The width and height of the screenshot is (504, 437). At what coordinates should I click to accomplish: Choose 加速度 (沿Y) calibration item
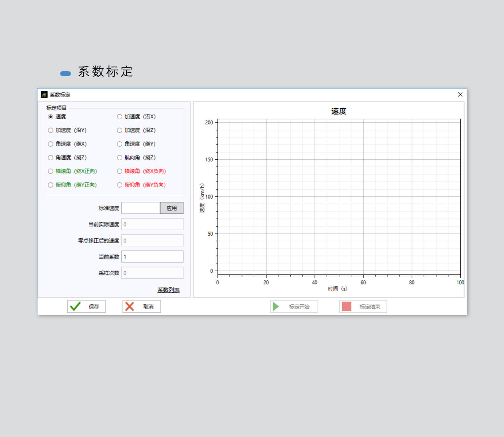51,130
